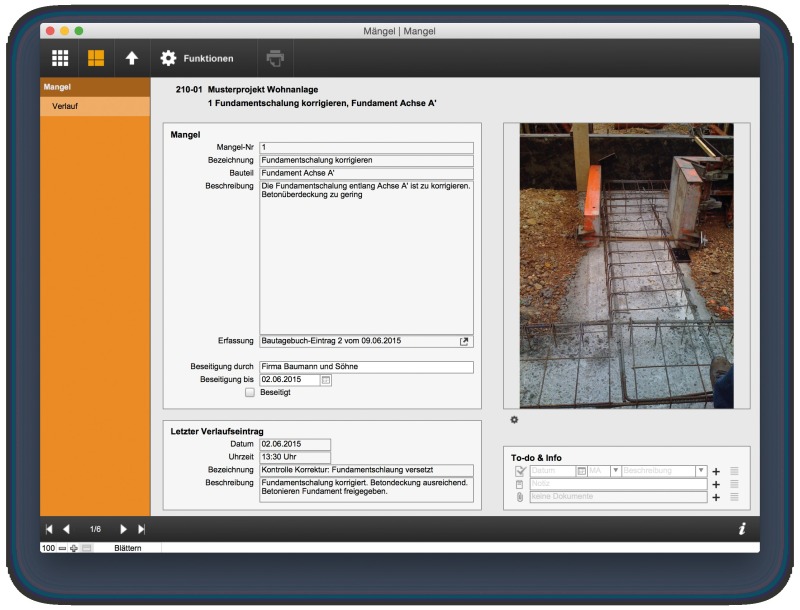Click the Verlaufseintrag Datum field 02.06.2015
Image resolution: width=800 pixels, height=610 pixels.
coord(295,444)
